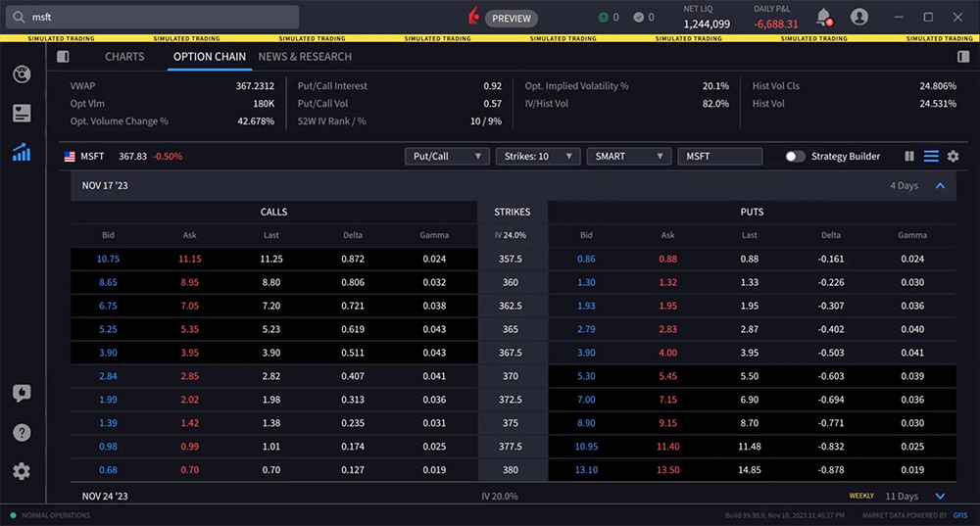This screenshot has height=526, width=980.
Task: Open the News & Research tab
Action: click(305, 57)
